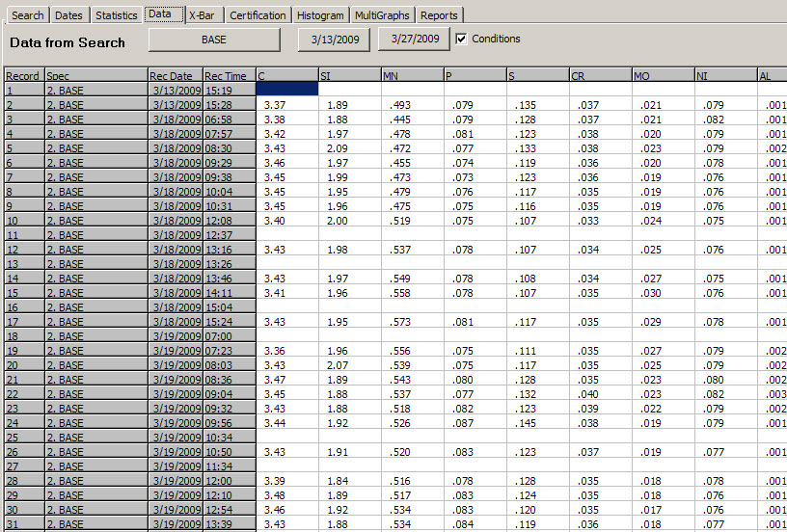Viewport: 787px width, 532px height.
Task: Click the CR column header
Action: (x=601, y=76)
